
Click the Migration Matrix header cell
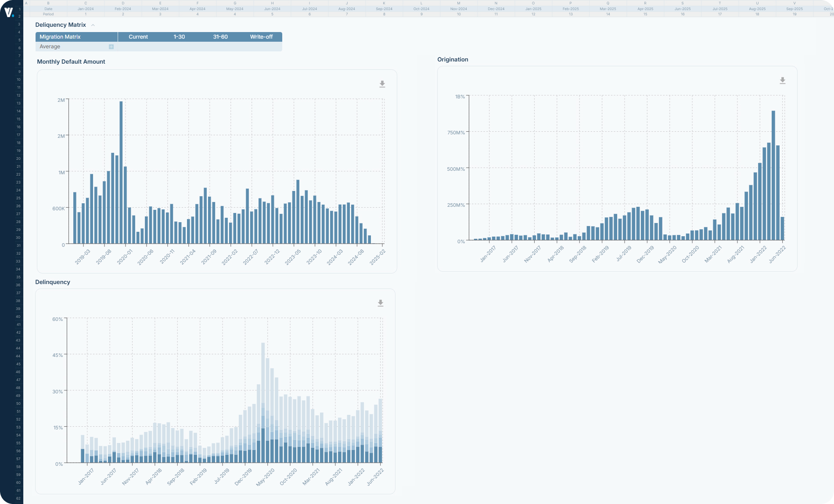[76, 37]
